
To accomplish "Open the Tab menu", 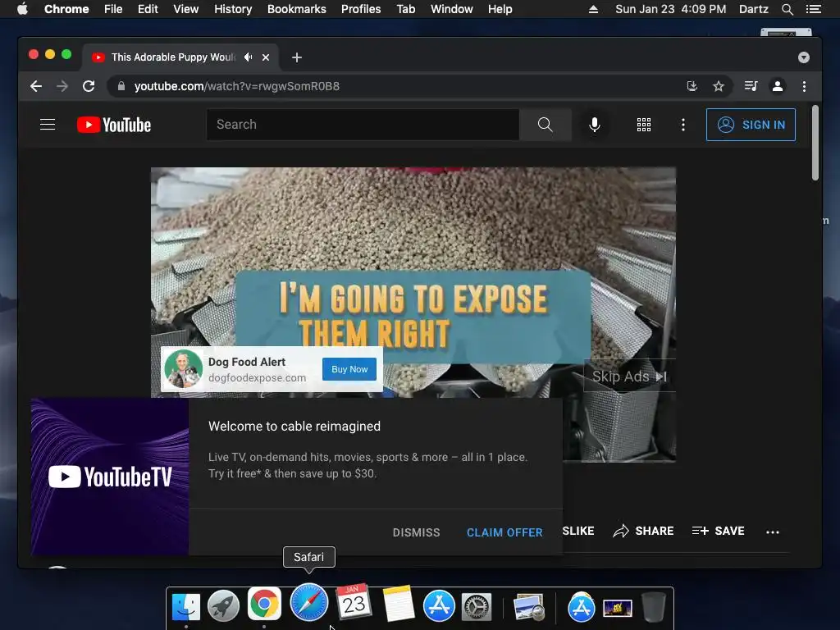I will click(406, 9).
